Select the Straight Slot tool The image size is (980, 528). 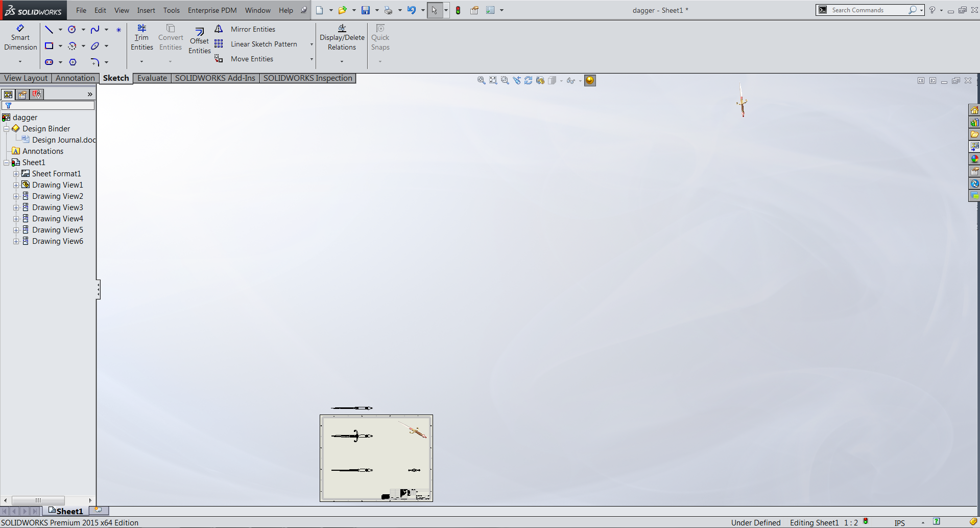(x=49, y=62)
